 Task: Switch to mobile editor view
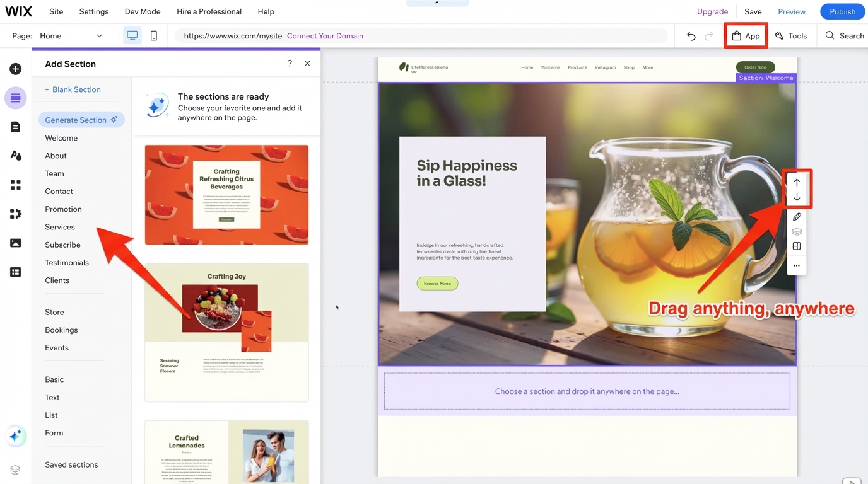153,35
